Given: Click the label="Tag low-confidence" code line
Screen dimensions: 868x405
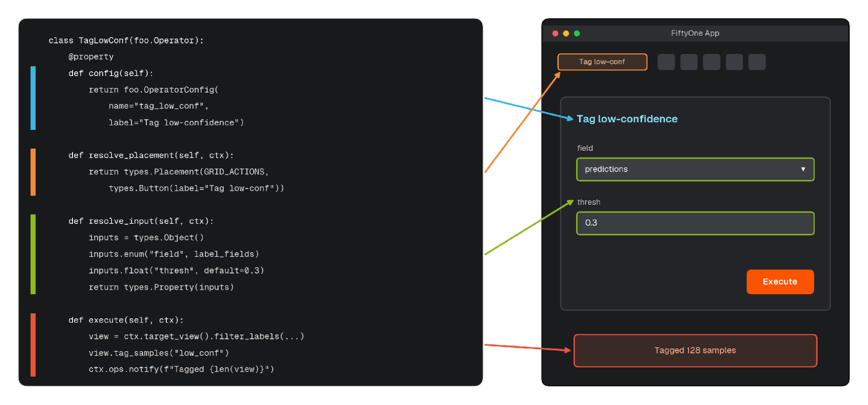Looking at the screenshot, I should coord(176,123).
